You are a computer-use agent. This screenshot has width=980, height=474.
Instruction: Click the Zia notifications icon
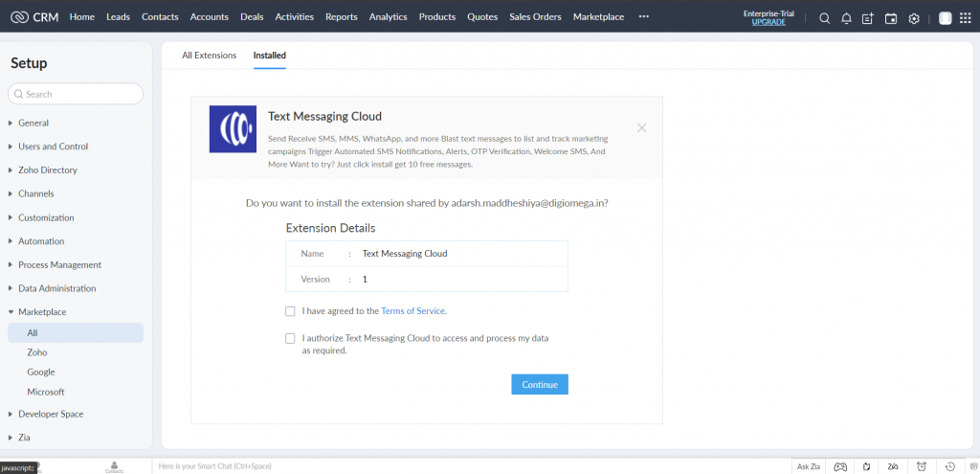pos(893,466)
